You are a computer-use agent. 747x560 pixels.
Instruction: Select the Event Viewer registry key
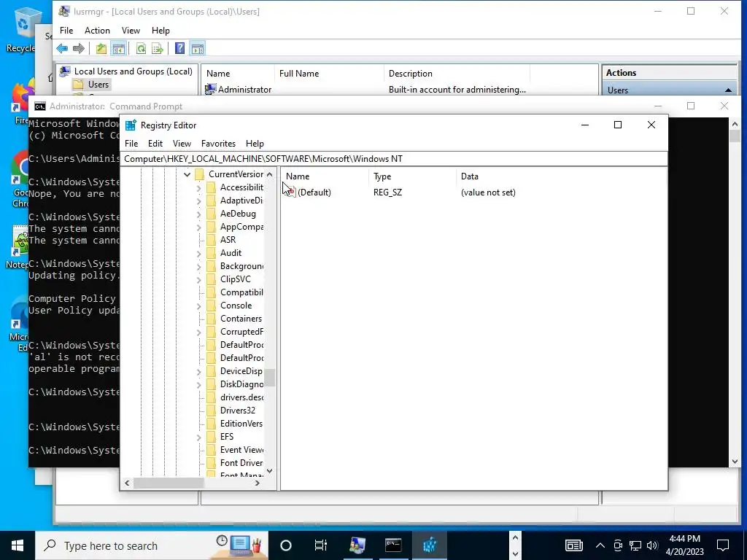[x=241, y=449]
